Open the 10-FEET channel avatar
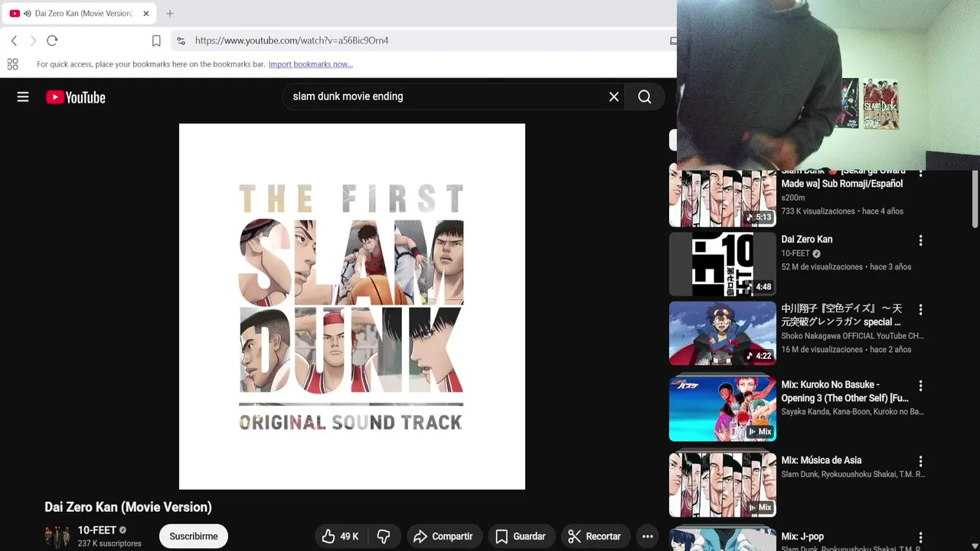 coord(57,536)
